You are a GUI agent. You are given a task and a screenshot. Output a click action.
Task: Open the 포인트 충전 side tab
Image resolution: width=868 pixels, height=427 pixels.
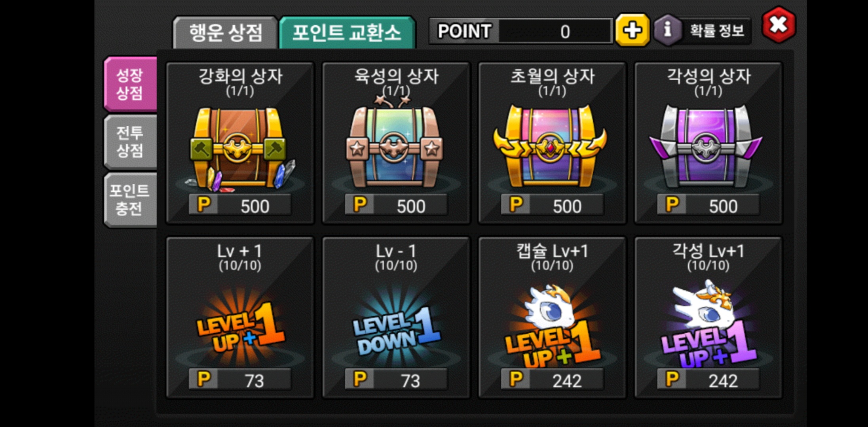(130, 200)
